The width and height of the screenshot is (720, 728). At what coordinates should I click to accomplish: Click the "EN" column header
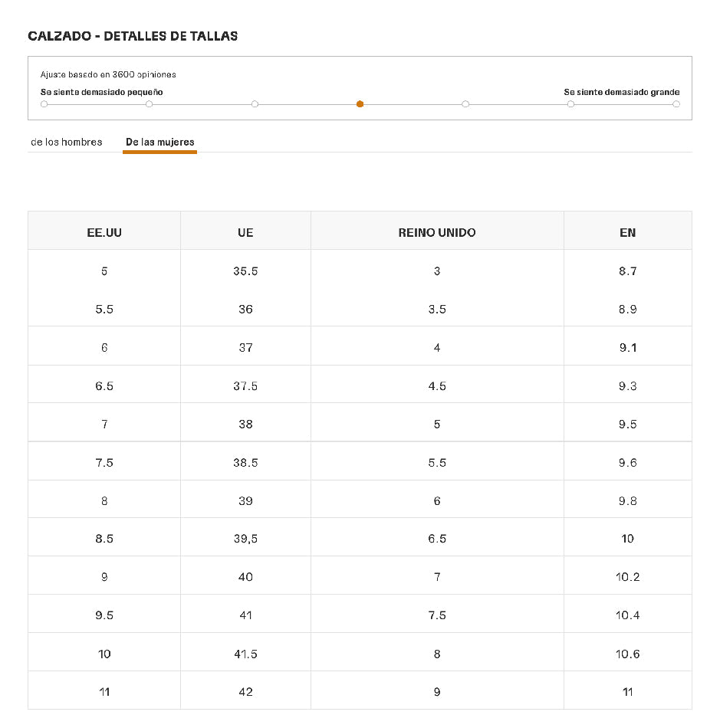click(x=627, y=232)
